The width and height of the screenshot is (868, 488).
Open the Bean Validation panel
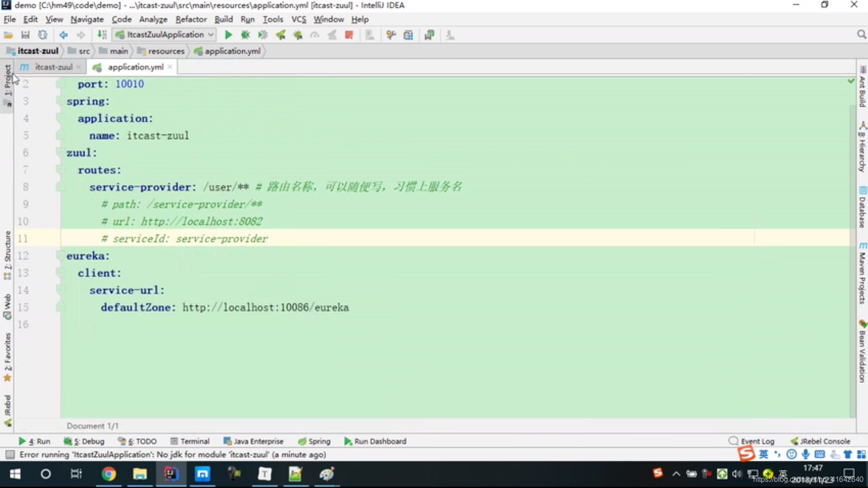[862, 352]
